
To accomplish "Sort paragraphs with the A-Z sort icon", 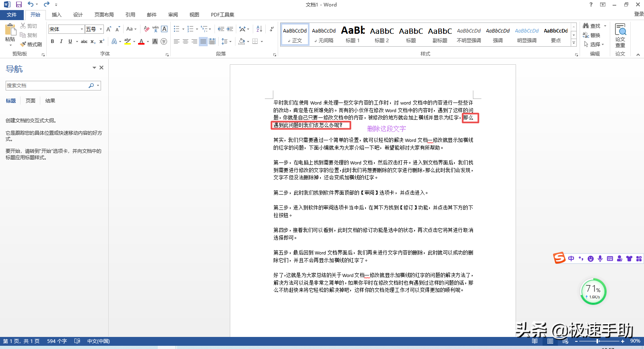I will (259, 29).
